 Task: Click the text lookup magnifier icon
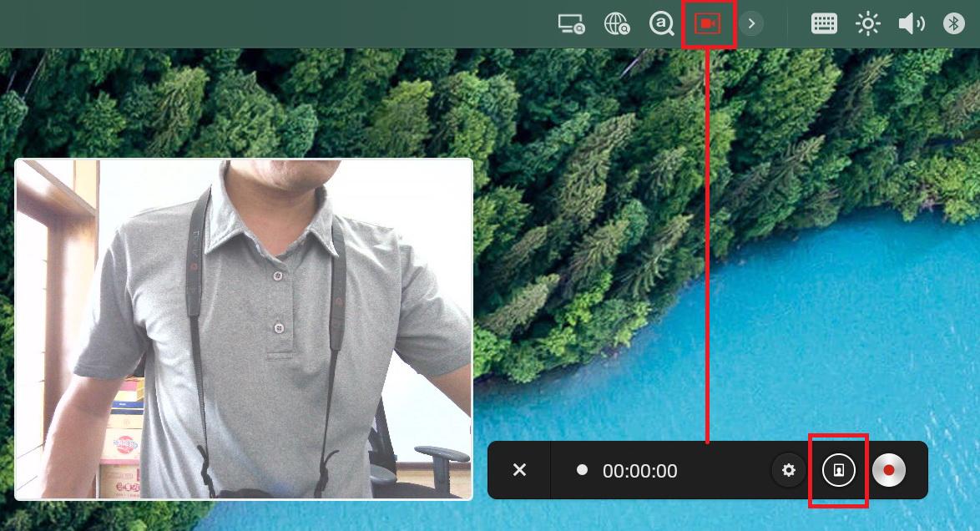point(661,23)
